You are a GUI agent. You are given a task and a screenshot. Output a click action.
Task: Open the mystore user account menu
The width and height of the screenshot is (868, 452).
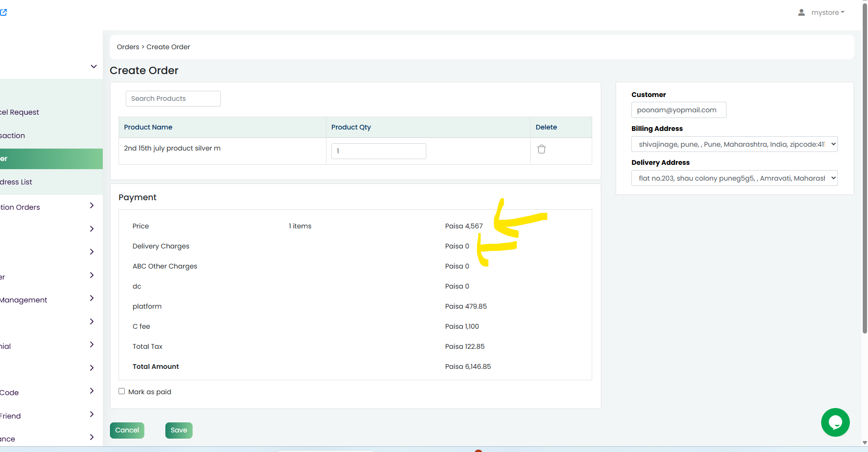pyautogui.click(x=827, y=12)
